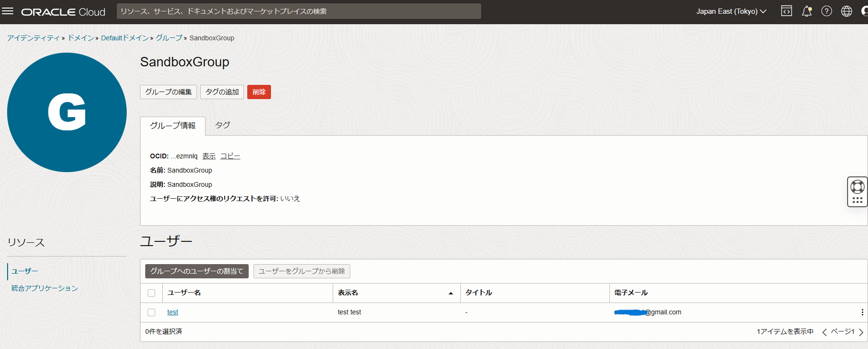Go to Defaultドメイン breadcrumb
Image resolution: width=868 pixels, height=349 pixels.
tap(125, 38)
